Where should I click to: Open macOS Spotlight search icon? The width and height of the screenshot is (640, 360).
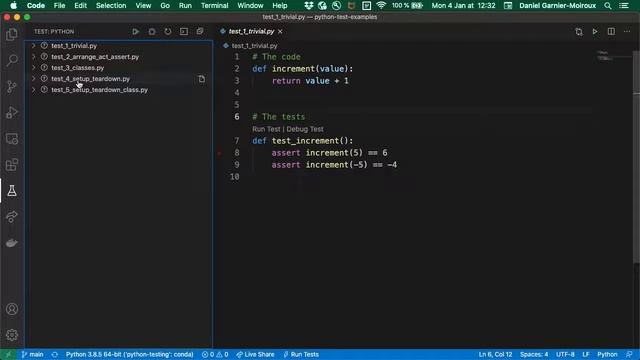608,6
